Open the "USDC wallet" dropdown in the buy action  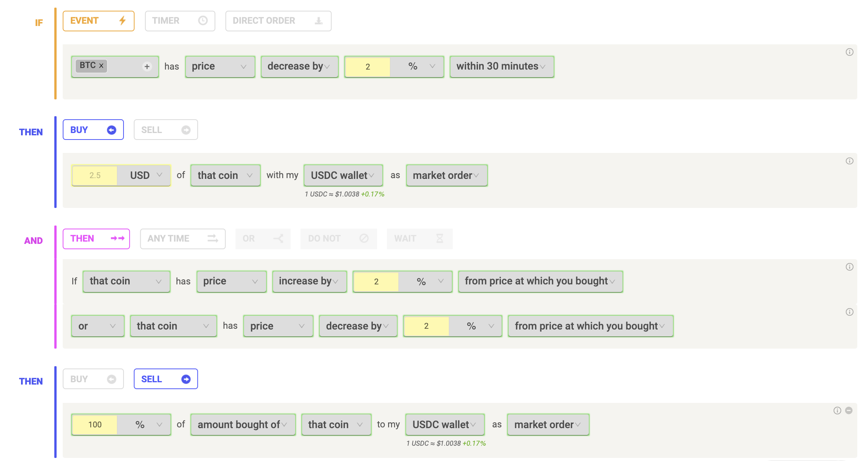point(343,175)
